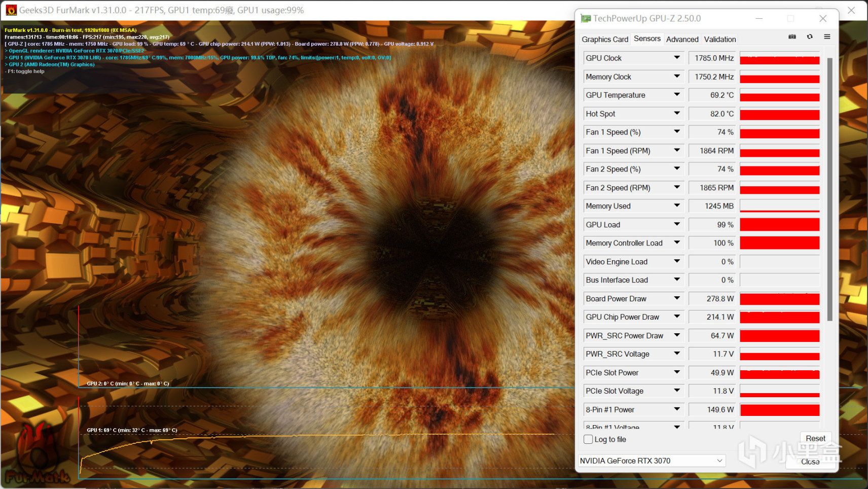Select the NVIDIA GeForce RTX 3070 device combo box
The height and width of the screenshot is (489, 868).
(x=652, y=461)
